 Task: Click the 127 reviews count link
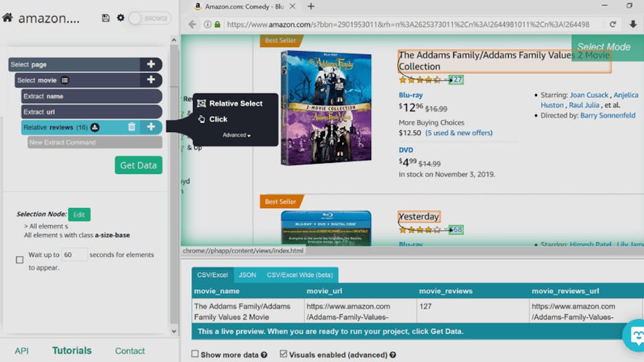point(456,80)
